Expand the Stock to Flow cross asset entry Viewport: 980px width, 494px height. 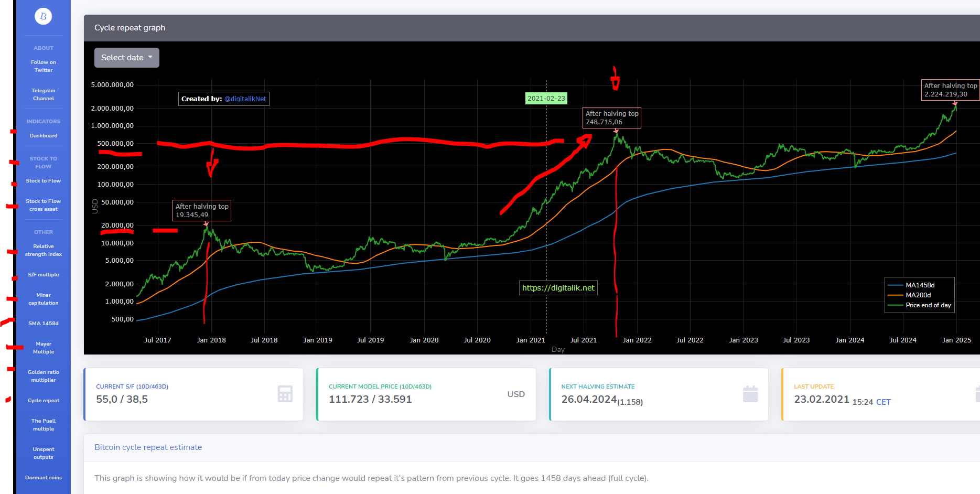pos(43,205)
